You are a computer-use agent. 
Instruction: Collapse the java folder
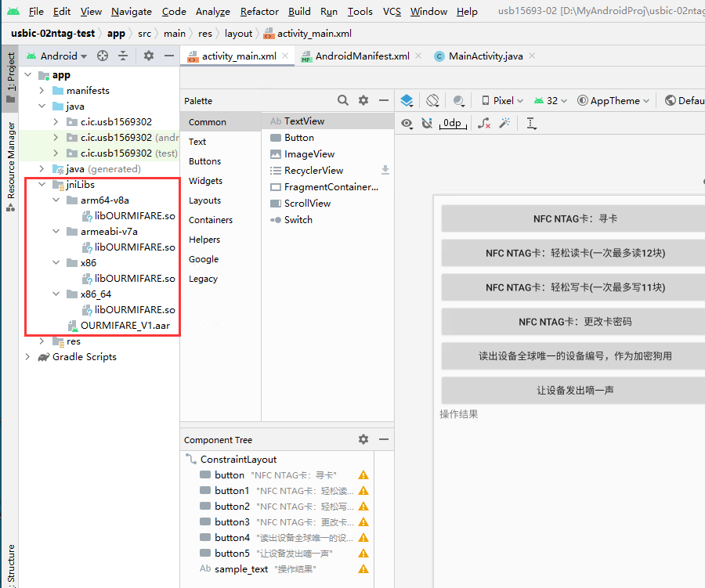click(x=42, y=106)
